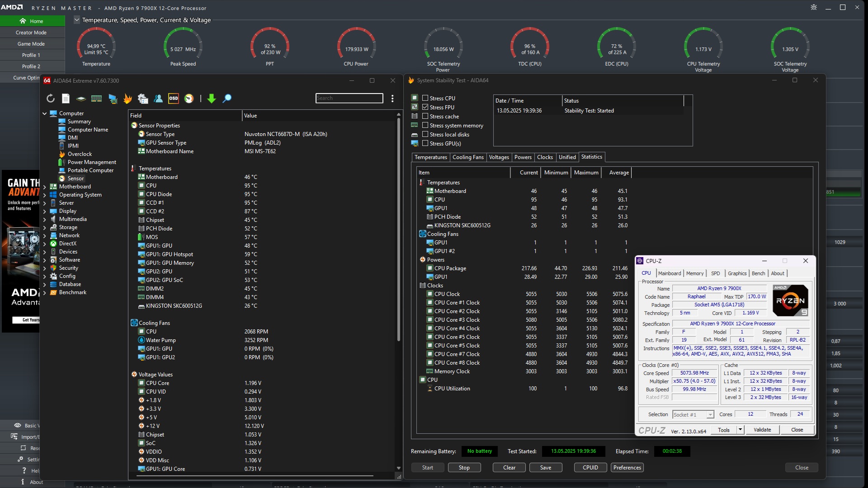Viewport: 868px width, 488px height.
Task: Click the gear checklist icon in AIDA64 toolbar
Action: pyautogui.click(x=143, y=99)
